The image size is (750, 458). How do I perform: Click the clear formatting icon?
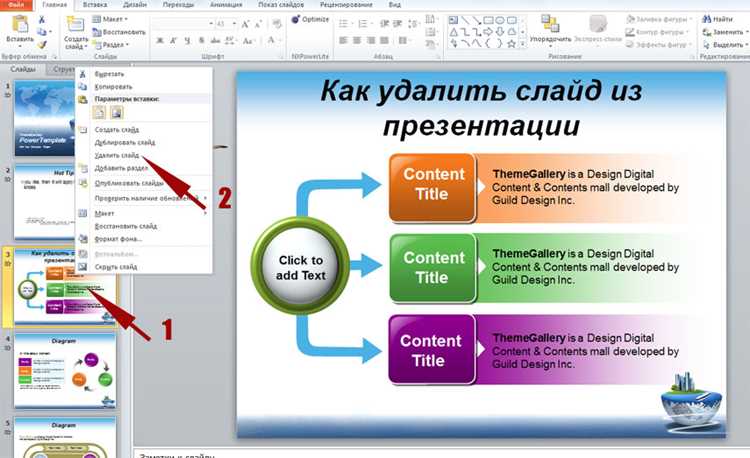pyautogui.click(x=276, y=24)
